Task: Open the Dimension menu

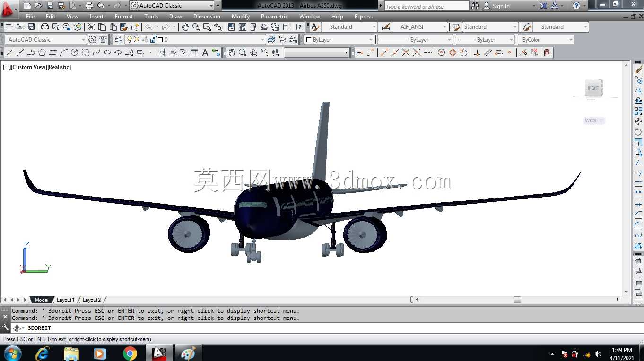Action: pos(207,17)
